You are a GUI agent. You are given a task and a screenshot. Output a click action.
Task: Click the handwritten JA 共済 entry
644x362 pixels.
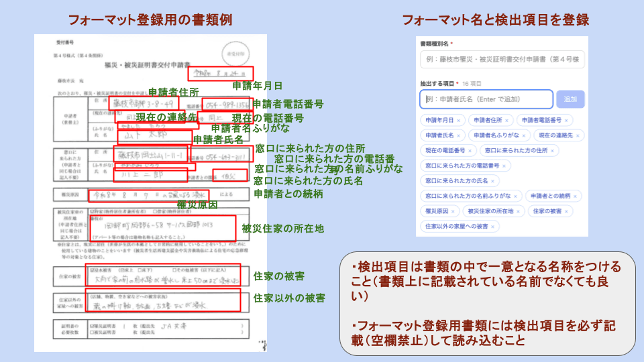[173, 326]
